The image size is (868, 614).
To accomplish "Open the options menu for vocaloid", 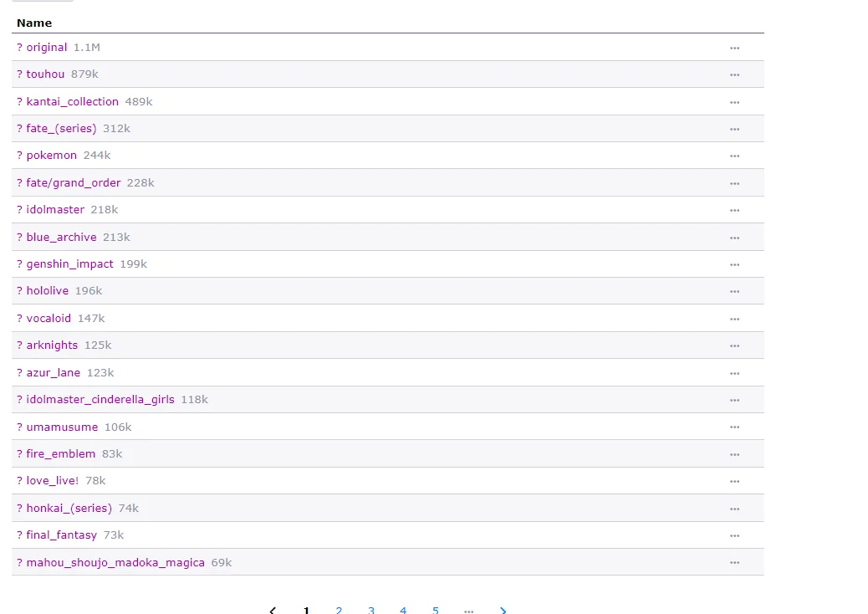I will [734, 319].
